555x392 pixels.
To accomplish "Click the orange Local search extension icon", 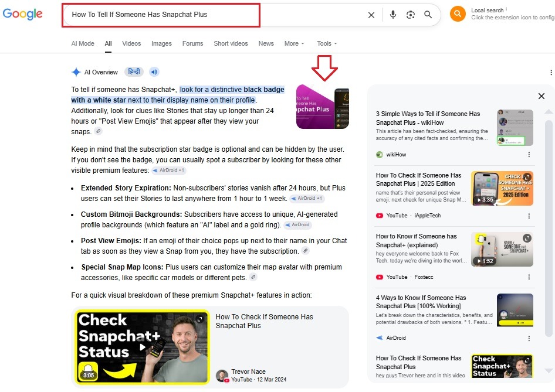I will click(x=457, y=14).
